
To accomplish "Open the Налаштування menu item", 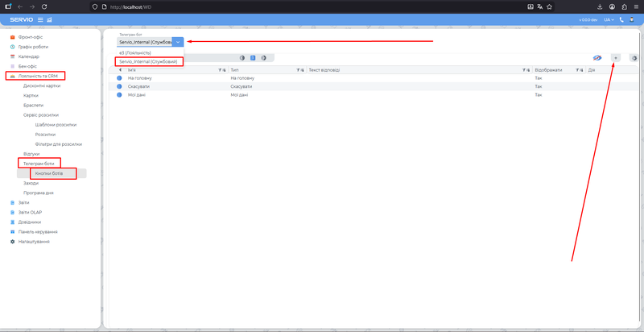I will pos(34,241).
